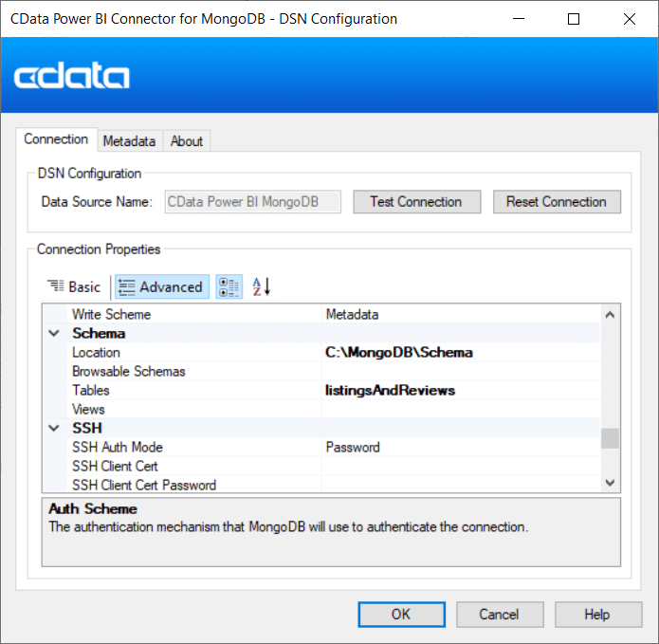
Task: Click the Data Source Name field
Action: [252, 202]
